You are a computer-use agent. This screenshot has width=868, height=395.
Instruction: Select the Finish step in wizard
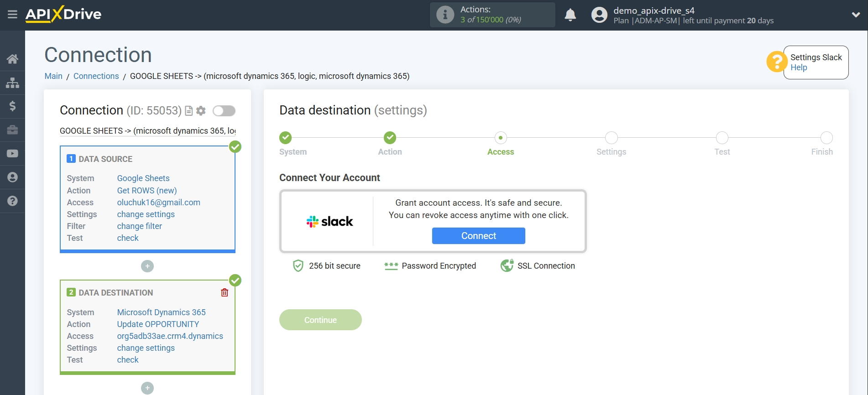pos(826,138)
